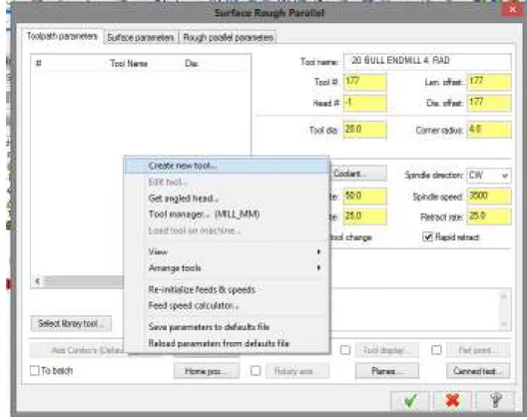Click the feed rate field showing 50.0
This screenshot has height=420, width=527.
[x=364, y=196]
